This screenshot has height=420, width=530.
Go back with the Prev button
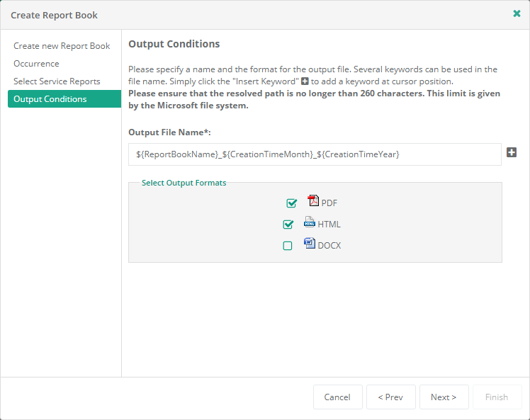390,397
